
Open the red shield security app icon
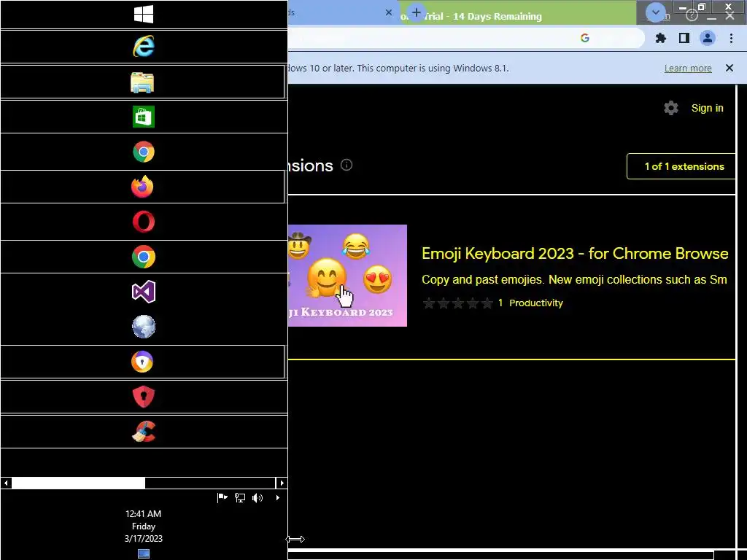[x=144, y=397]
